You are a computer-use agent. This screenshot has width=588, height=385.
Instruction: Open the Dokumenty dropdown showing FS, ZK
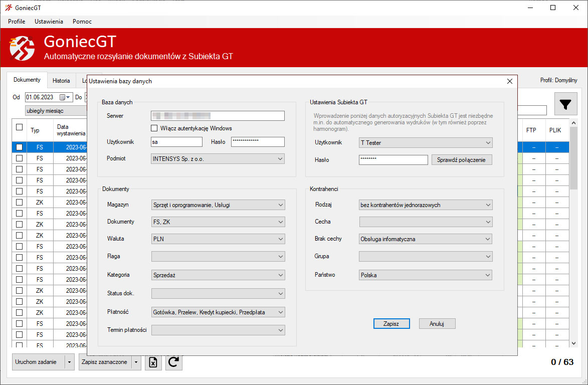pyautogui.click(x=218, y=222)
